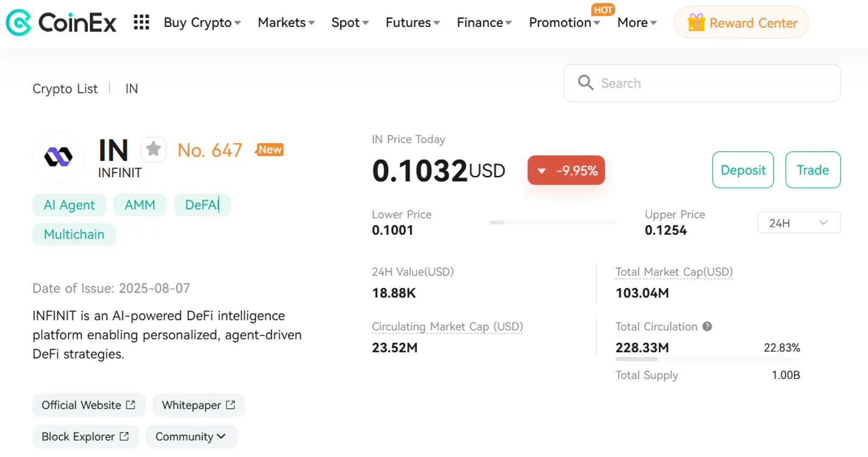The height and width of the screenshot is (457, 868).
Task: Go back to Crypto List breadcrumb
Action: pyautogui.click(x=65, y=88)
